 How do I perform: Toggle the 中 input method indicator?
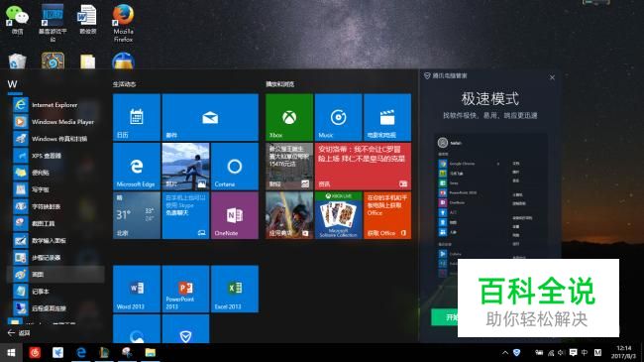585,352
